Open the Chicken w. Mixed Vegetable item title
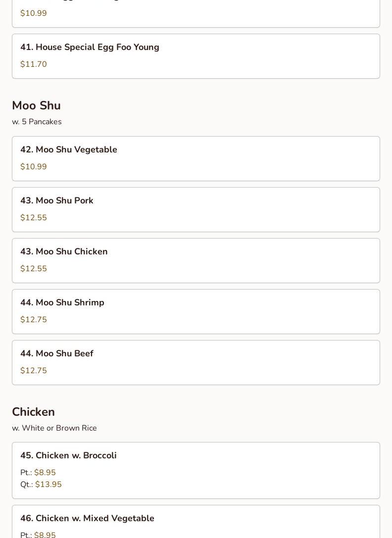Viewport: 392px width, 538px height. point(87,518)
